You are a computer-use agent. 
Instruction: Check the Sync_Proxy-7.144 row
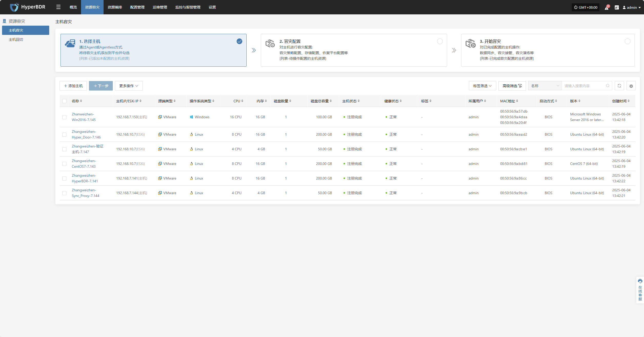(x=64, y=193)
